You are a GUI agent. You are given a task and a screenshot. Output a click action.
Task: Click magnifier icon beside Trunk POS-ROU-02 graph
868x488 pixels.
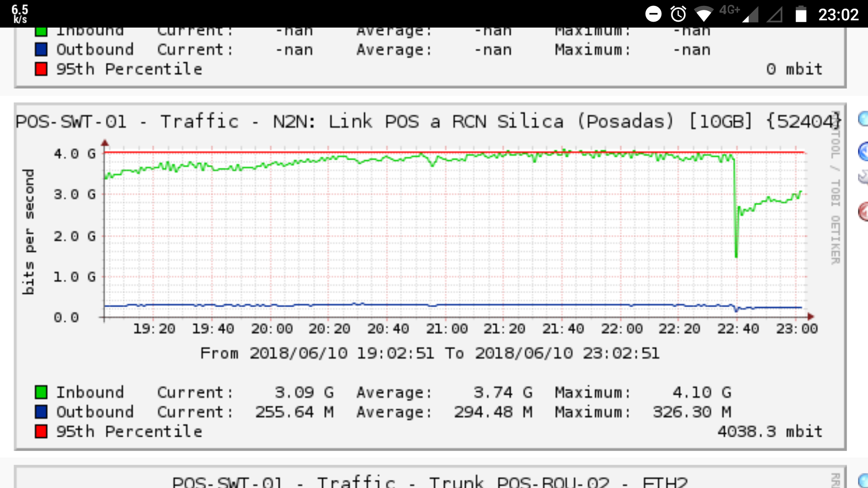click(x=863, y=480)
